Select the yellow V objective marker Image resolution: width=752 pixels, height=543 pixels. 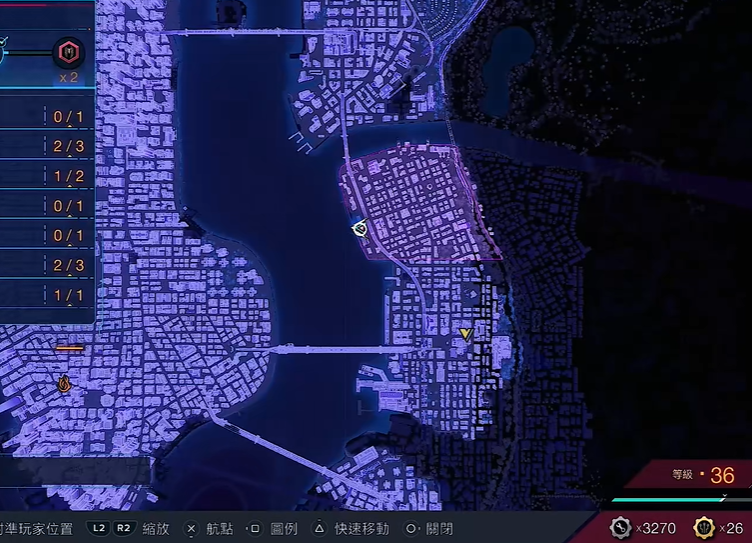[466, 334]
